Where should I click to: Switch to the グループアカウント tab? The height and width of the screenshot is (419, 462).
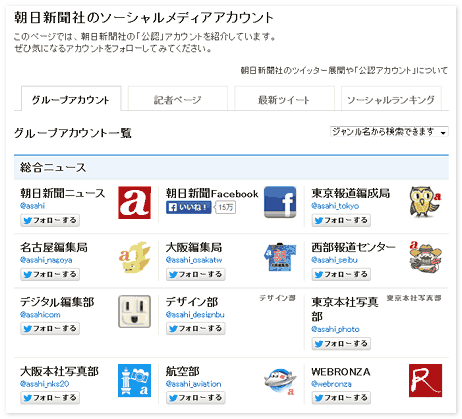click(x=71, y=99)
